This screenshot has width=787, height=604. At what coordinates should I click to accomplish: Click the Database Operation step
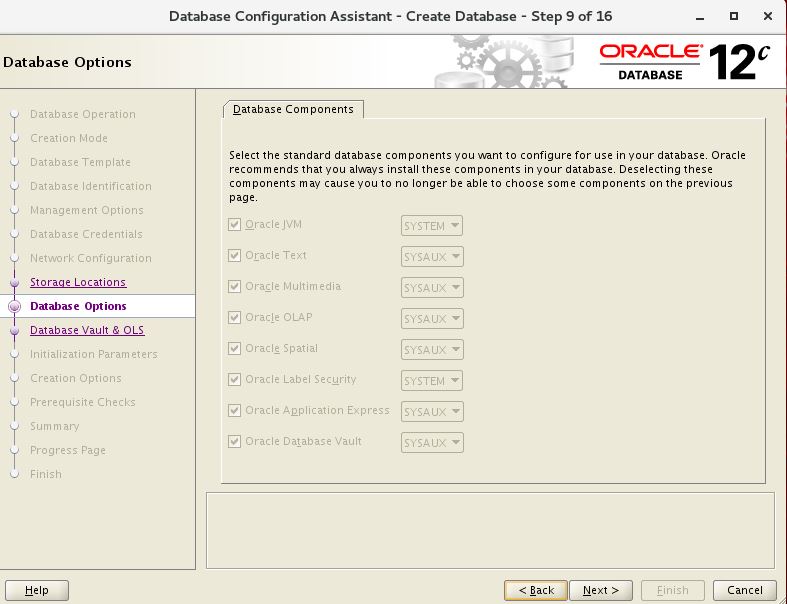pyautogui.click(x=83, y=114)
